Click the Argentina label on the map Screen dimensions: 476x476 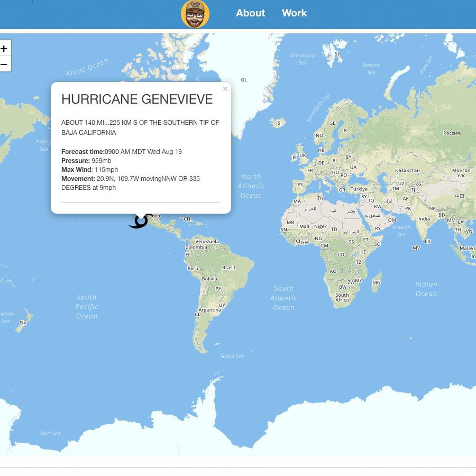(x=209, y=310)
